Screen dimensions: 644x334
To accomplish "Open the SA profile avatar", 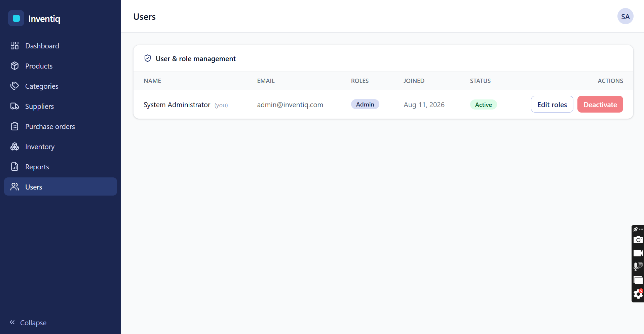I will coord(625,16).
